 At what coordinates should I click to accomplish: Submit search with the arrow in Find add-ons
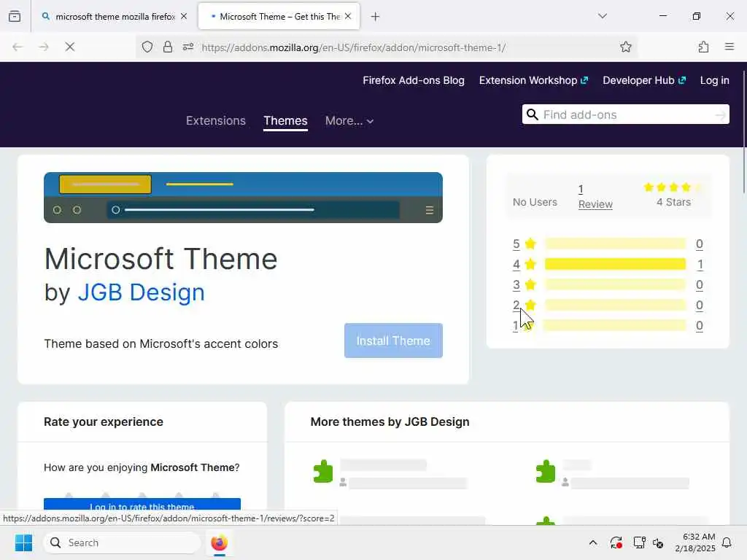(720, 114)
